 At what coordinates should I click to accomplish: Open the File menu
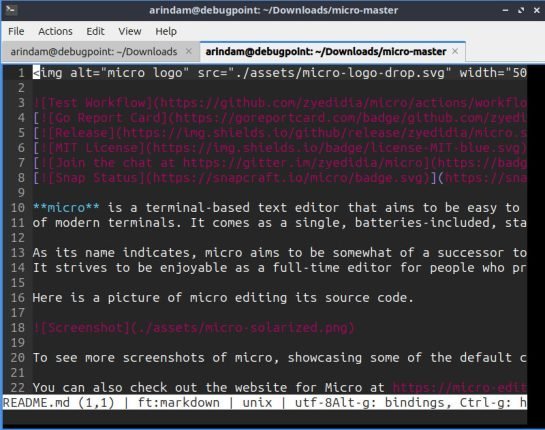(x=16, y=31)
